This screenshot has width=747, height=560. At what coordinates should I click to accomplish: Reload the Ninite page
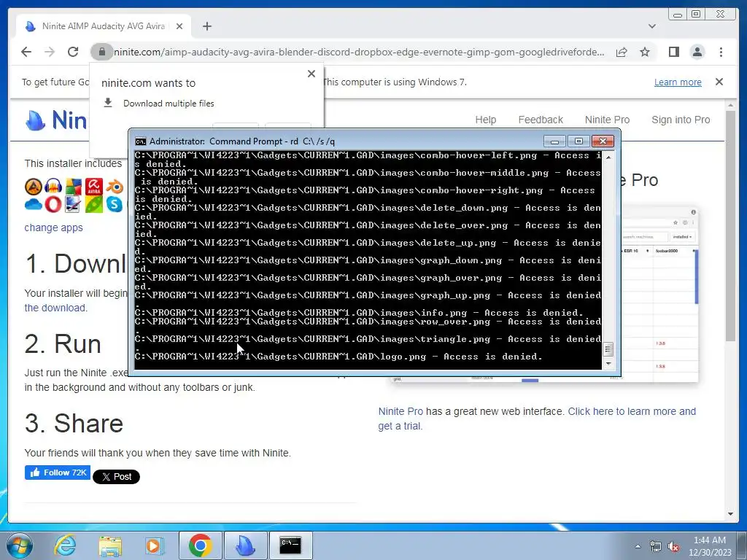tap(73, 52)
